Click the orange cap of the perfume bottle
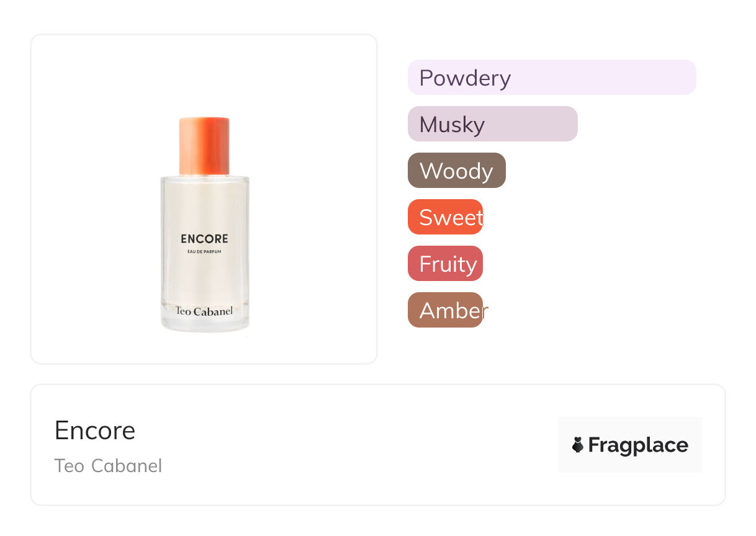This screenshot has width=756, height=536. tap(204, 145)
